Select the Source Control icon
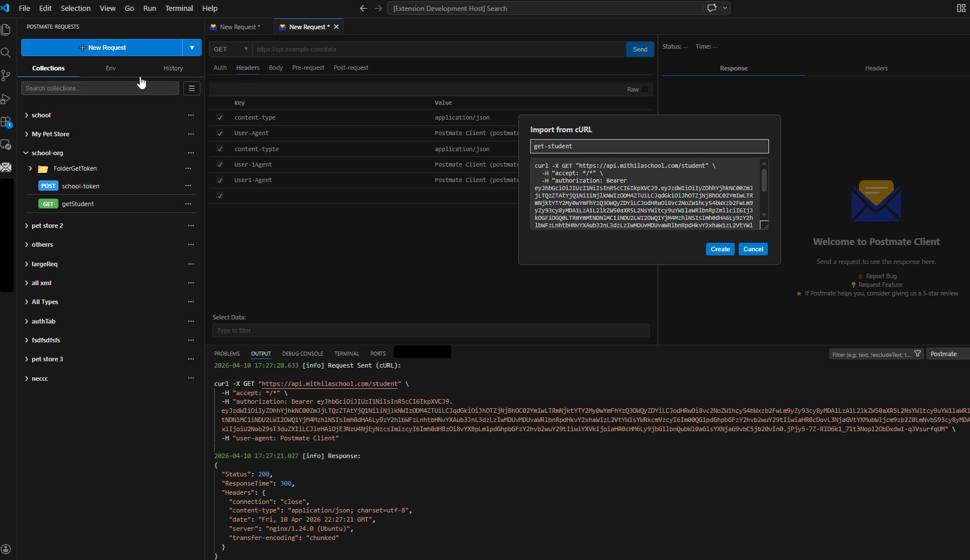970x560 pixels. coord(6,75)
